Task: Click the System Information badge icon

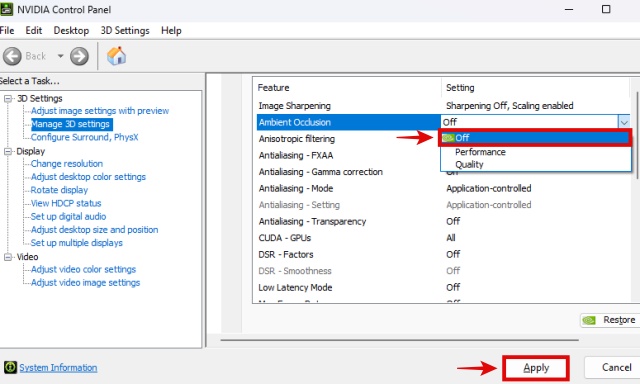Action: click(x=10, y=367)
